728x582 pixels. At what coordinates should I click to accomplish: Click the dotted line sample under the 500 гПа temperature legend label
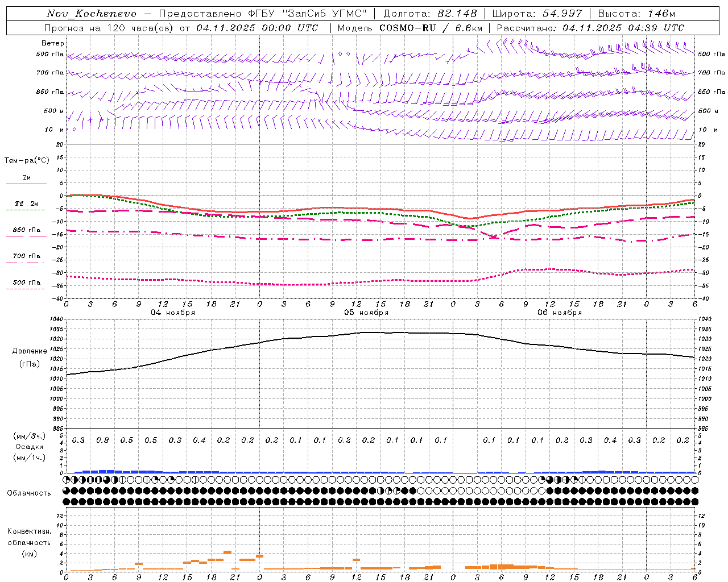pyautogui.click(x=26, y=289)
